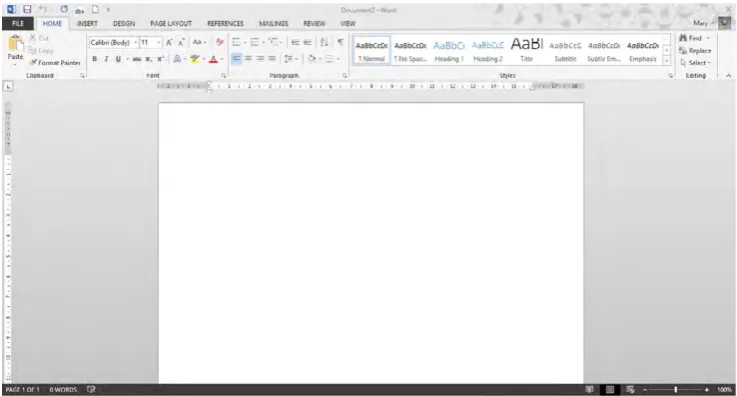Click Decrease Indent icon

[x=295, y=42]
